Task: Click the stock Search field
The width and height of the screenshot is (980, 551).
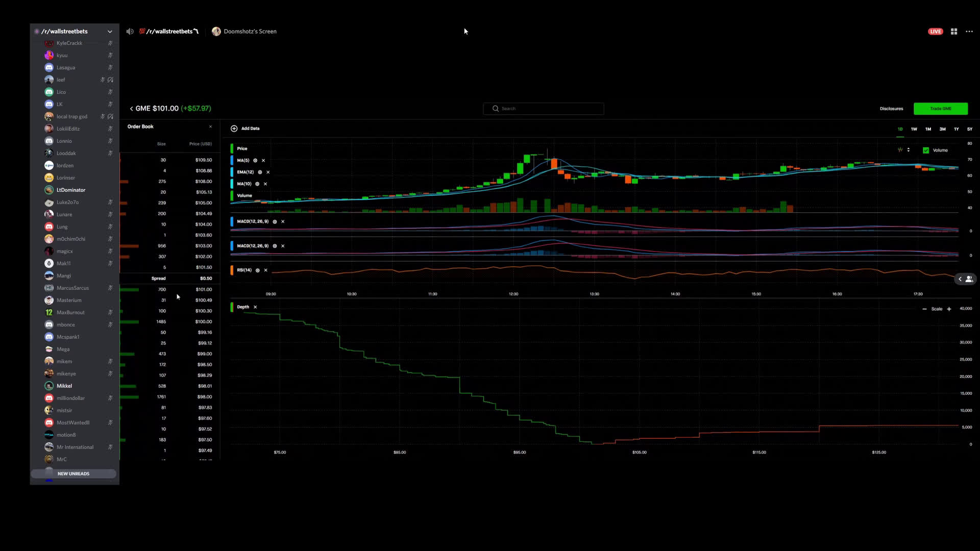Action: coord(544,109)
